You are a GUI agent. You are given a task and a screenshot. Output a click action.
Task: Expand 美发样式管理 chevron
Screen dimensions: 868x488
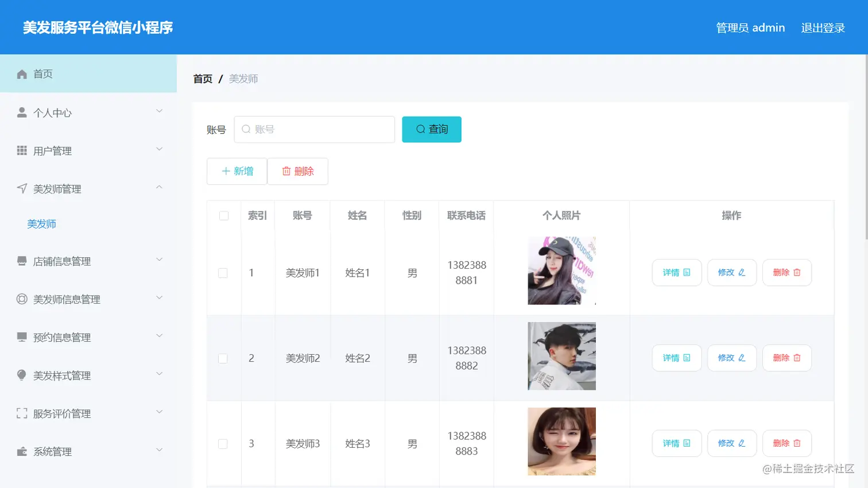[160, 374]
